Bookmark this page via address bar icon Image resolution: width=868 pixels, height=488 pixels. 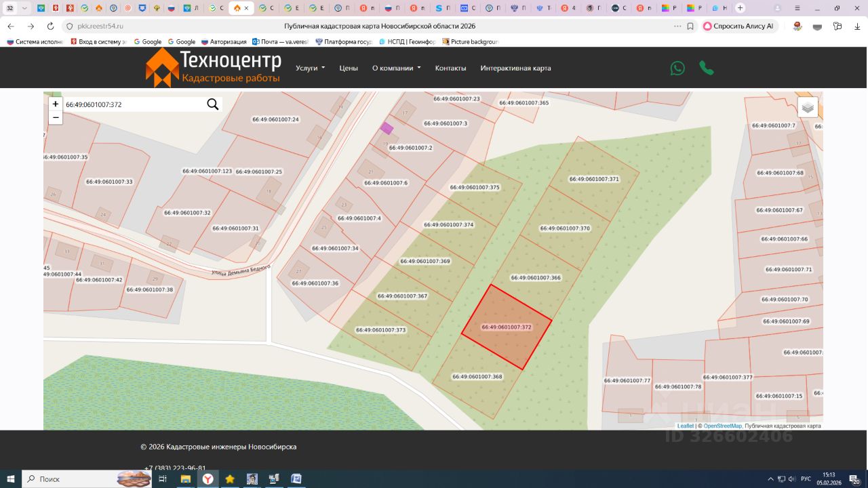tap(690, 26)
